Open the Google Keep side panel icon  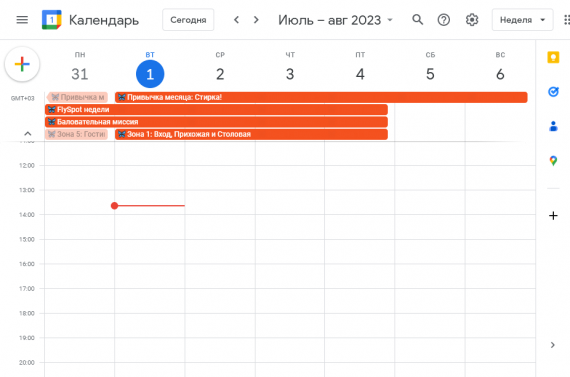click(553, 57)
